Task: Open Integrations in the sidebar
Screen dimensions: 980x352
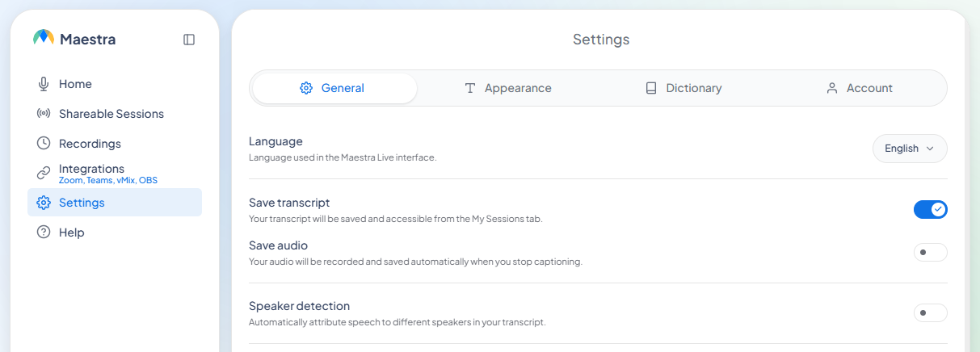Action: point(115,173)
